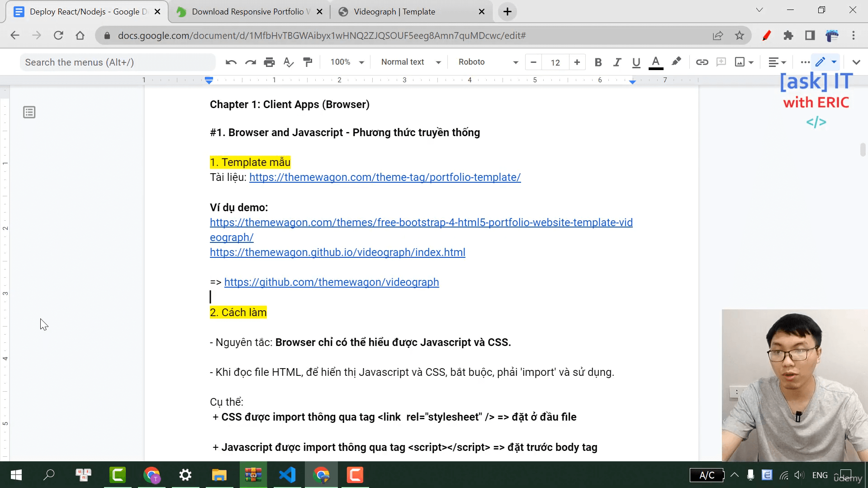This screenshot has width=868, height=488.
Task: Open the Windows Start menu
Action: coord(16,475)
